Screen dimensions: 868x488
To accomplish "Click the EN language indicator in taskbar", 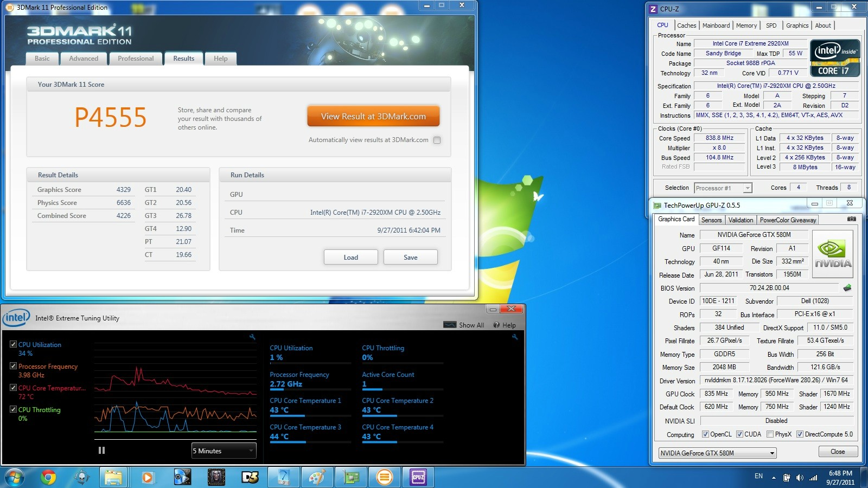I will tap(758, 476).
